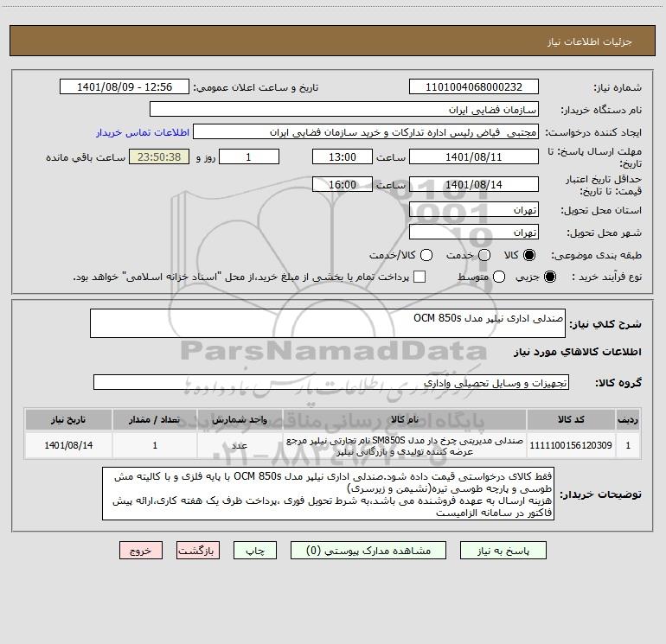This screenshot has width=666, height=644.
Task: Click the شرح کلی نیاز label
Action: 605,324
